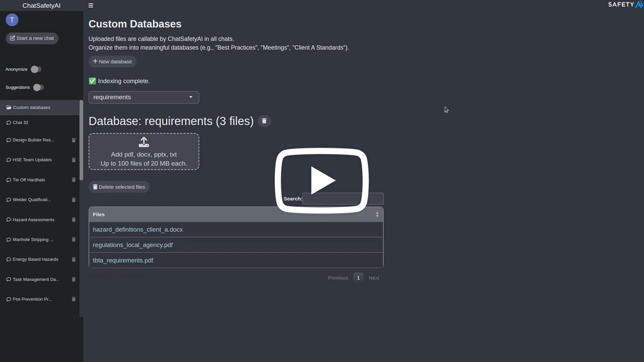Enable the Anonymize toggle
Viewport: 644px width, 362px height.
click(35, 69)
